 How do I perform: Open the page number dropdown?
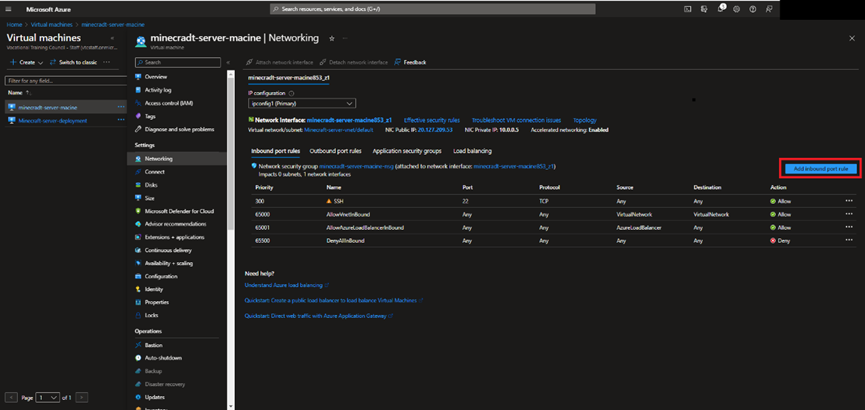click(x=48, y=397)
